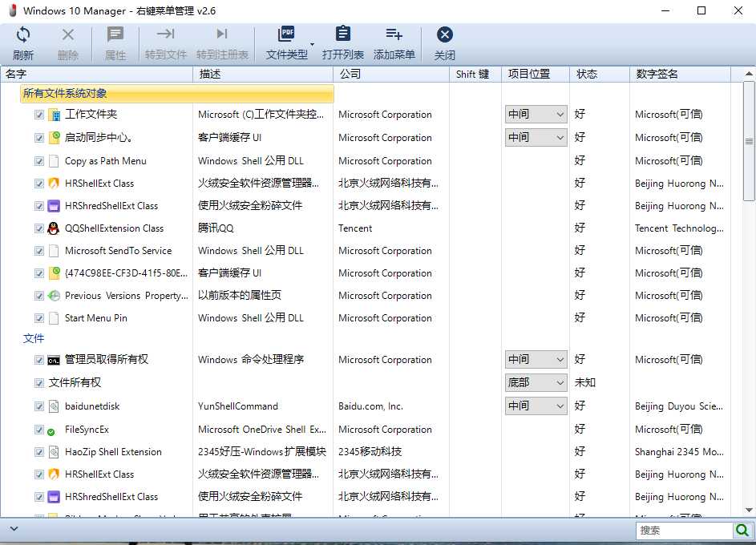Viewport: 756px width, 545px height.
Task: Click the Start Menu Pin file icon
Action: pos(54,318)
